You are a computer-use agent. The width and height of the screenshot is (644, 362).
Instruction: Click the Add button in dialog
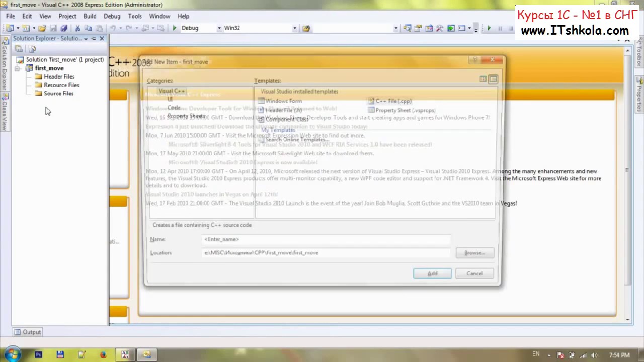(x=433, y=273)
